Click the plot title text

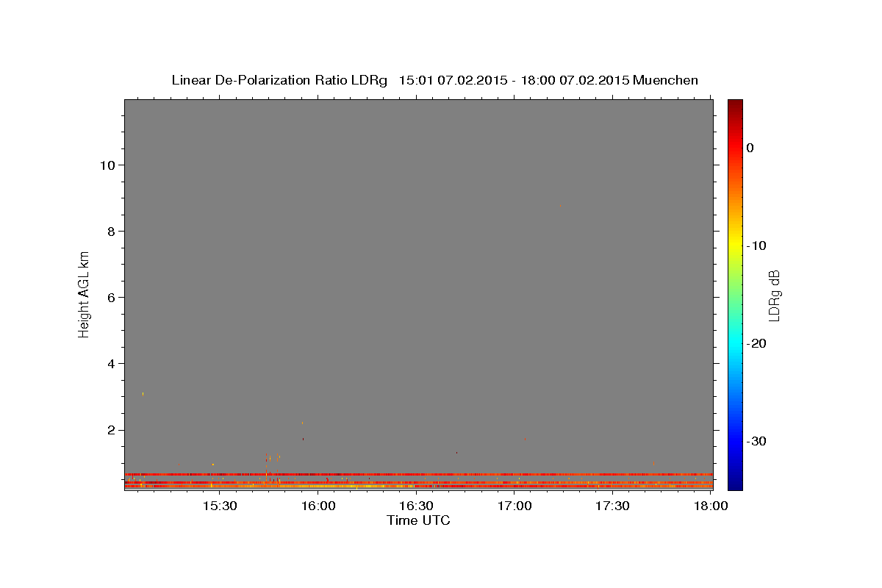(434, 80)
